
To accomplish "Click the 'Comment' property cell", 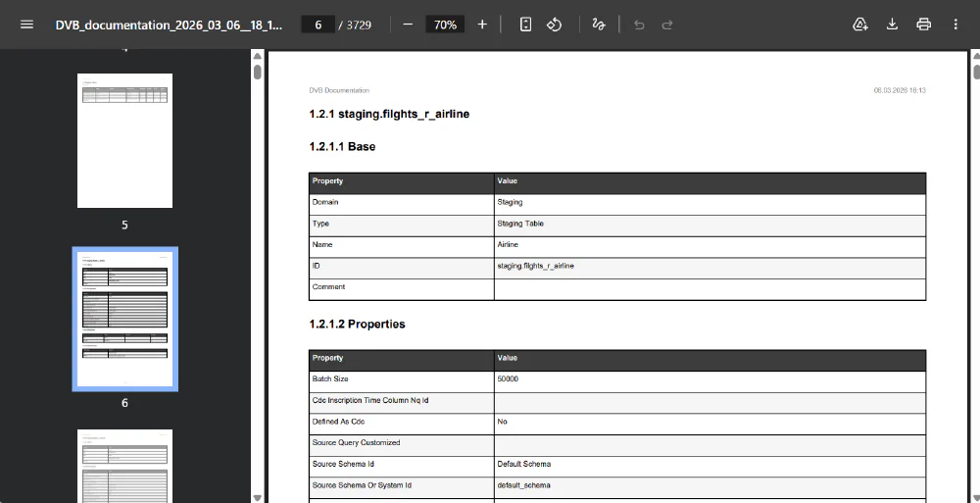I will [401, 289].
